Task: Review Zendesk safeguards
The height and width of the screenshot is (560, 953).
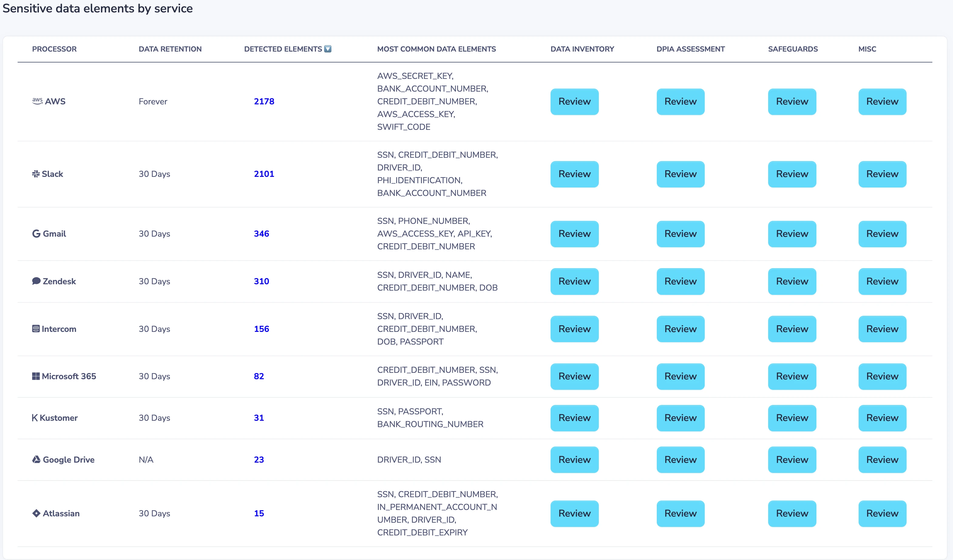Action: pos(792,282)
